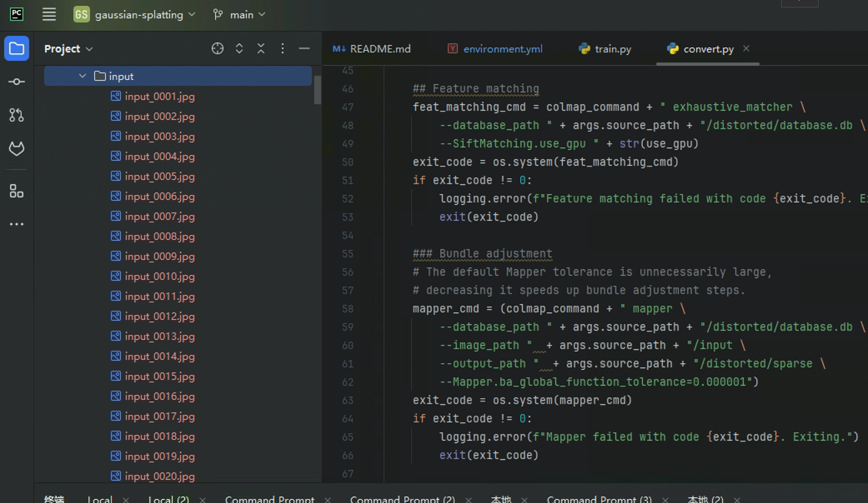Select input_0010.jpg in the project tree
868x503 pixels.
pyautogui.click(x=159, y=276)
